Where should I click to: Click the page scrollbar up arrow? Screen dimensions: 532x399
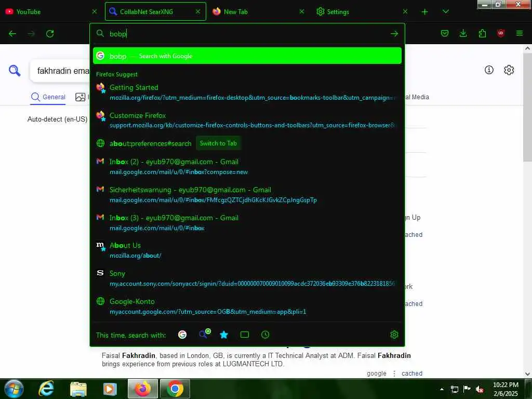528,48
